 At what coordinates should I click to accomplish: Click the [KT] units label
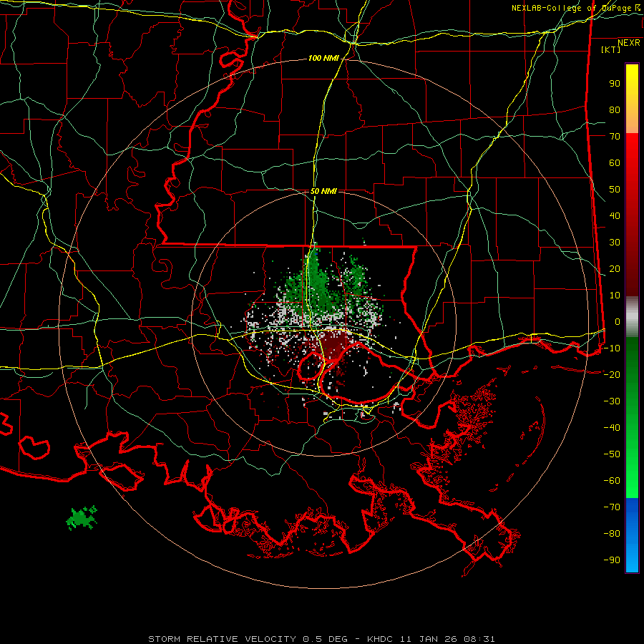point(611,49)
